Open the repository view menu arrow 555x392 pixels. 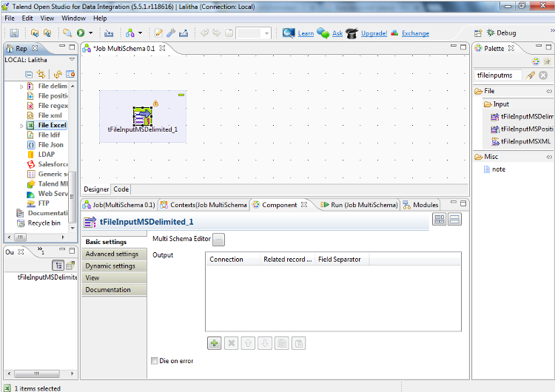[72, 59]
